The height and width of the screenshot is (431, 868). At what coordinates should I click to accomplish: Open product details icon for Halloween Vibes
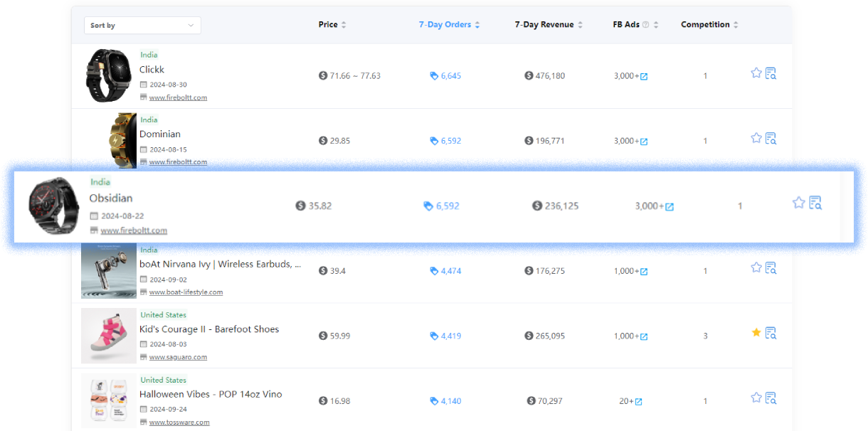(771, 398)
